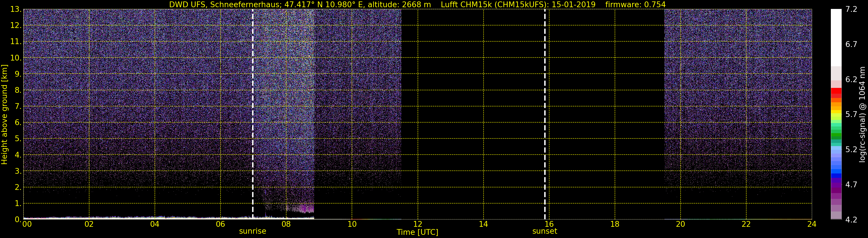Click the x-axis tick label 20

pyautogui.click(x=680, y=224)
